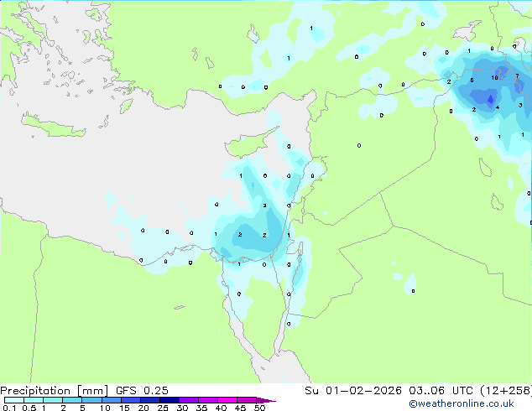
Task: Select the 10–15 legend color swatch
Action: pyautogui.click(x=112, y=400)
